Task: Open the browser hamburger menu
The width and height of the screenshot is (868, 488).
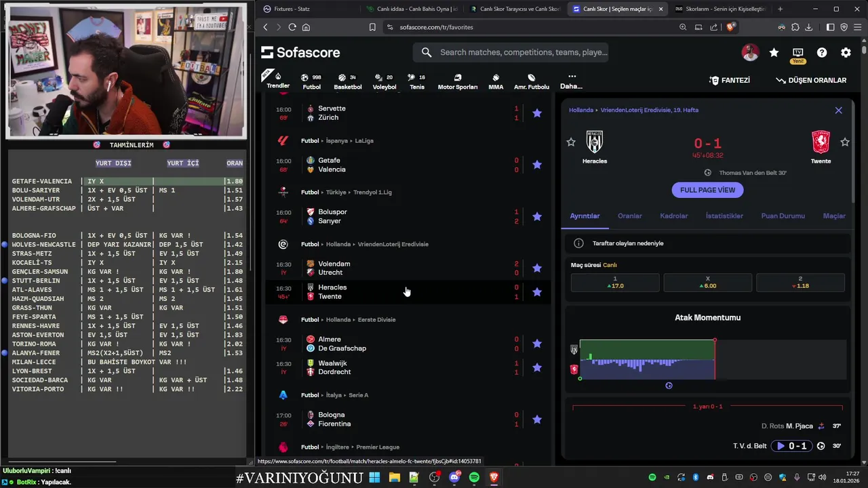Action: click(857, 27)
